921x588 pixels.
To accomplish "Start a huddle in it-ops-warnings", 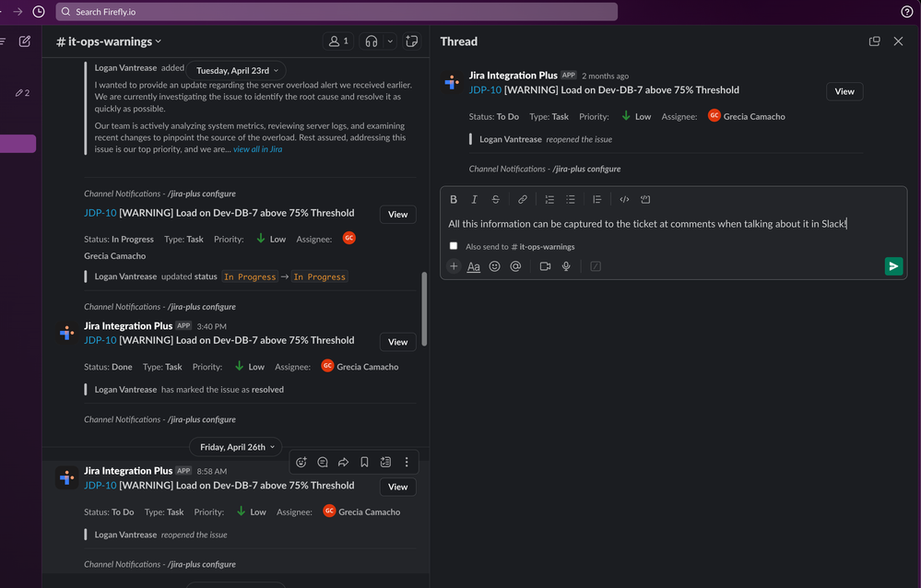I will point(370,41).
